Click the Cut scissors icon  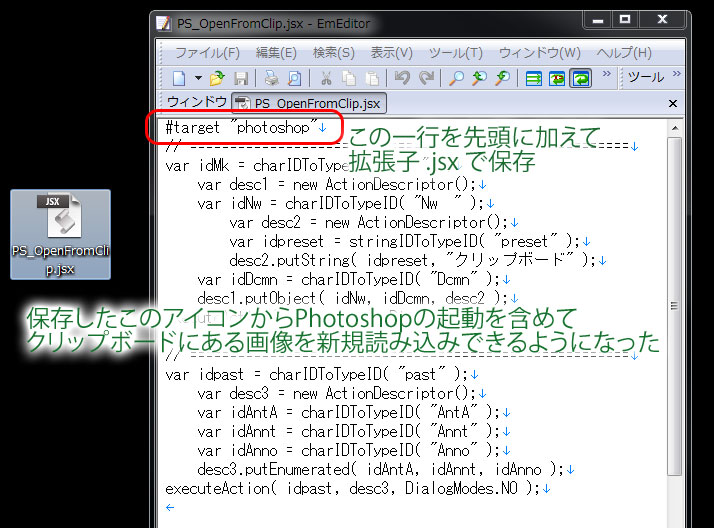click(x=326, y=78)
